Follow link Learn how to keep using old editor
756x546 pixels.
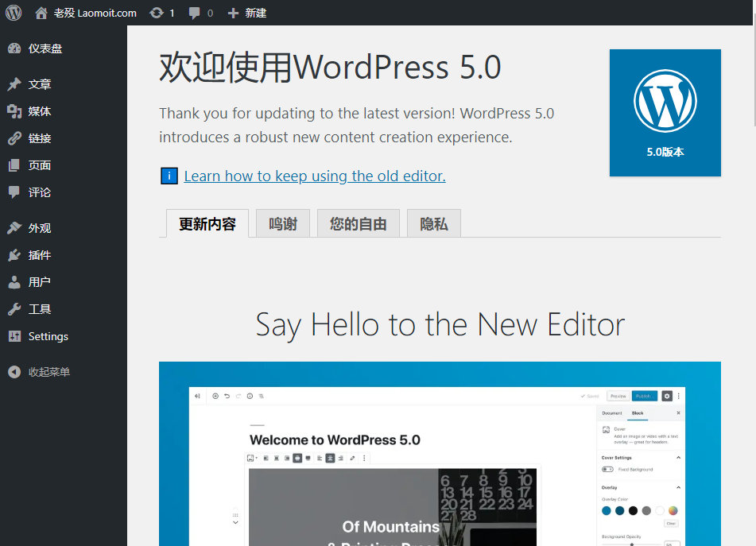pos(315,176)
